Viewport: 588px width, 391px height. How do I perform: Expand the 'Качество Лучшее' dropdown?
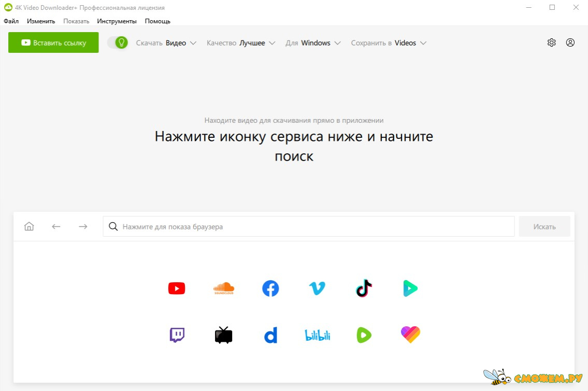coord(241,43)
